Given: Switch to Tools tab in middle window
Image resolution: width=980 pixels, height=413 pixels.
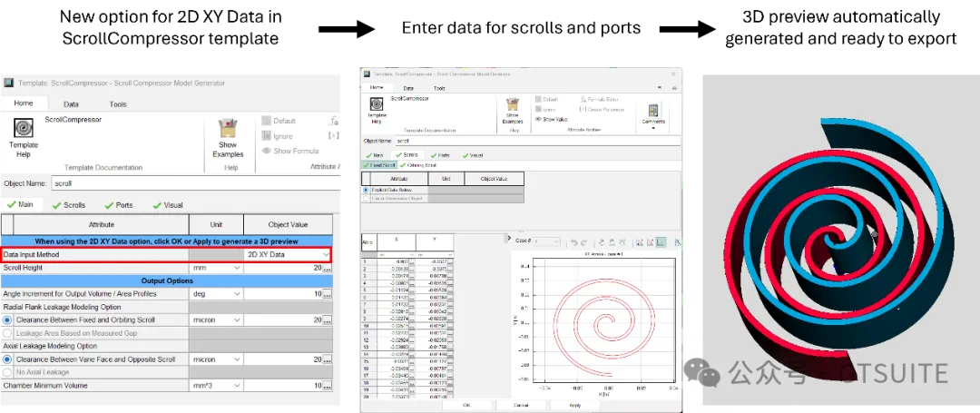Looking at the screenshot, I should tap(439, 89).
